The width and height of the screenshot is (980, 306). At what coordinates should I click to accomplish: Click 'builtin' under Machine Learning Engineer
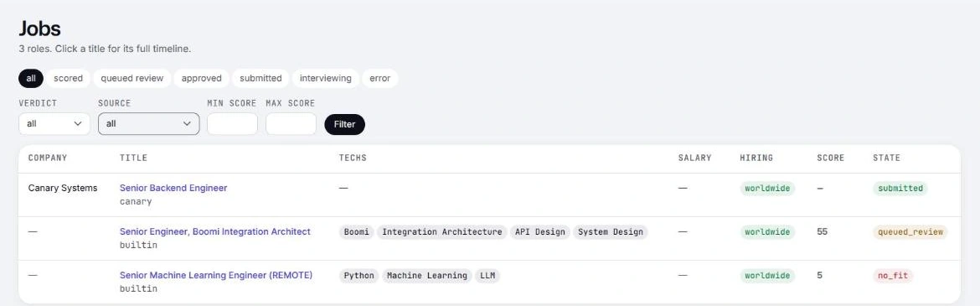138,289
